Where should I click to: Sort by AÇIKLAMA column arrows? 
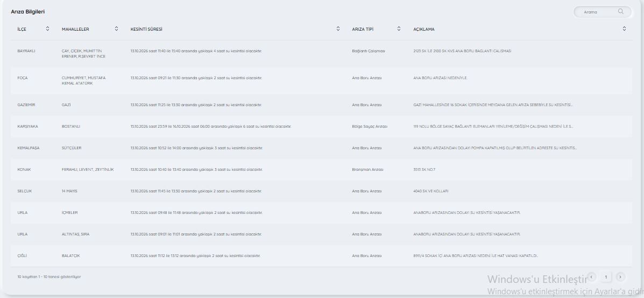coord(624,29)
